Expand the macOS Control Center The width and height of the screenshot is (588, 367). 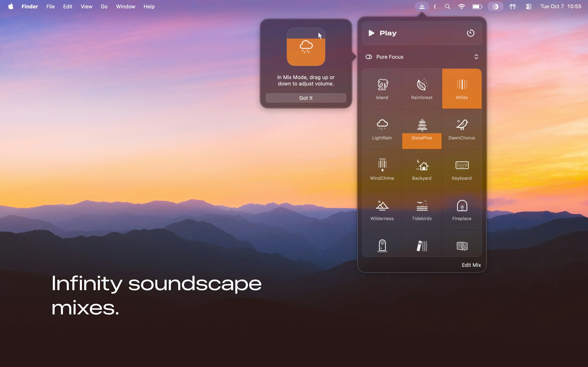(x=529, y=7)
